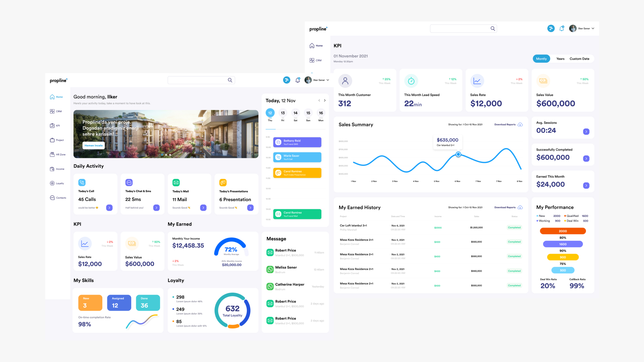Image resolution: width=644 pixels, height=362 pixels.
Task: Click the blue chat bubble icon in left header
Action: pyautogui.click(x=286, y=80)
